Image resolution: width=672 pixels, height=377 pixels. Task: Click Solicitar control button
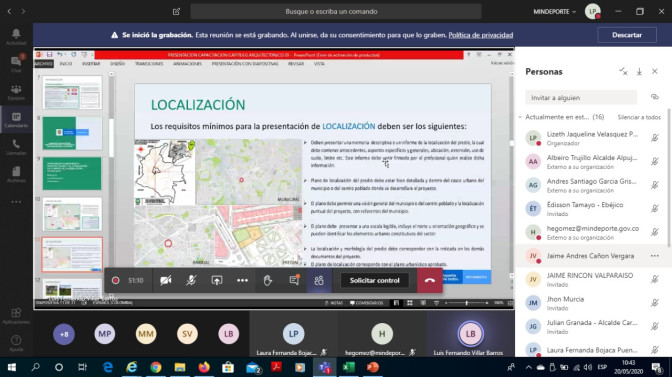tap(375, 280)
